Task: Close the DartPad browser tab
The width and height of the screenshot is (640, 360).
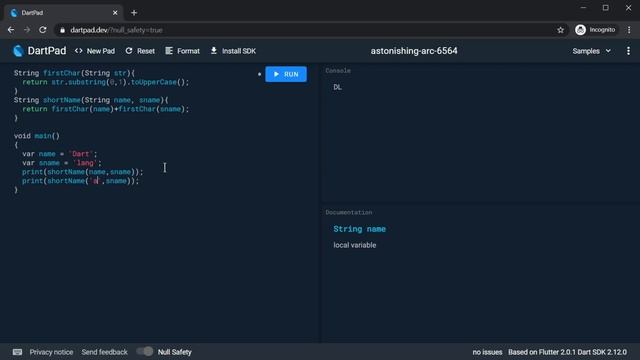Action: 115,13
